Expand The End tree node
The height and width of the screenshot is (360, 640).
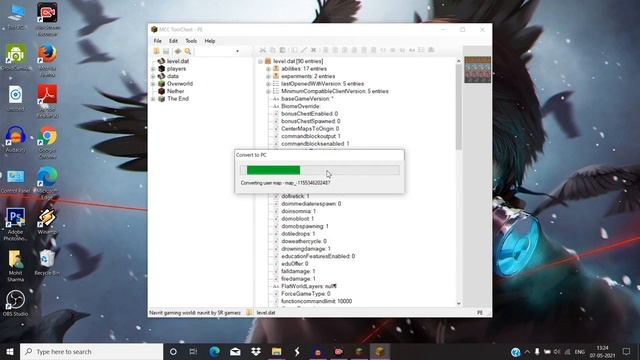(x=153, y=99)
